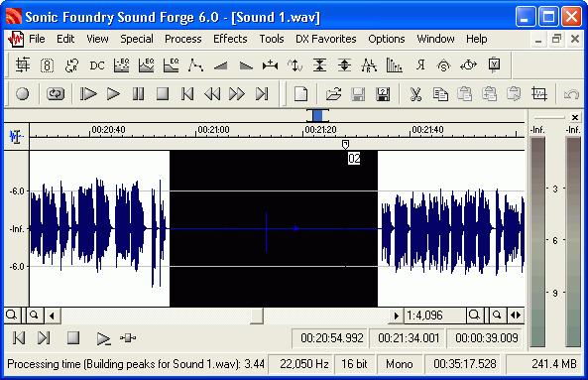The height and width of the screenshot is (380, 588).
Task: Open a file with folder icon
Action: click(333, 94)
